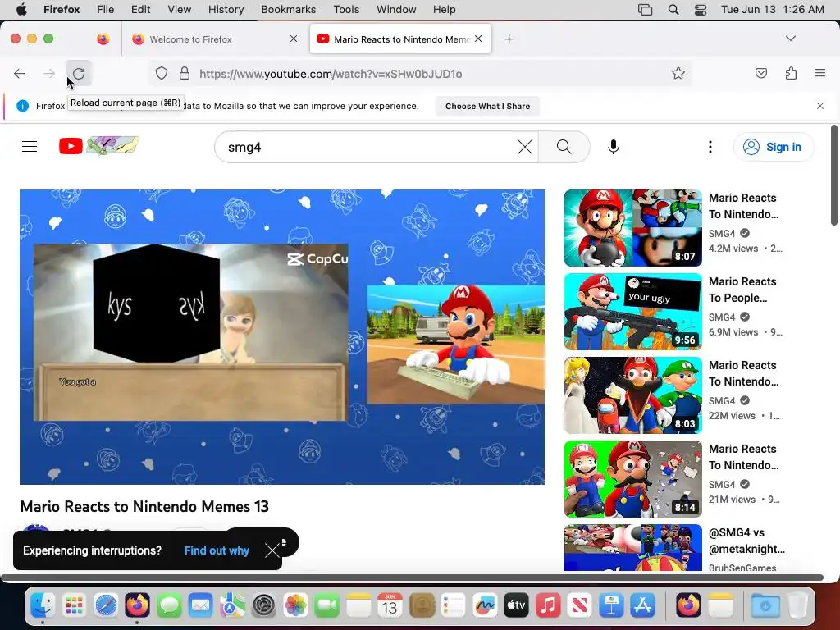Switch to the Welcome to Firefox tab

(214, 39)
